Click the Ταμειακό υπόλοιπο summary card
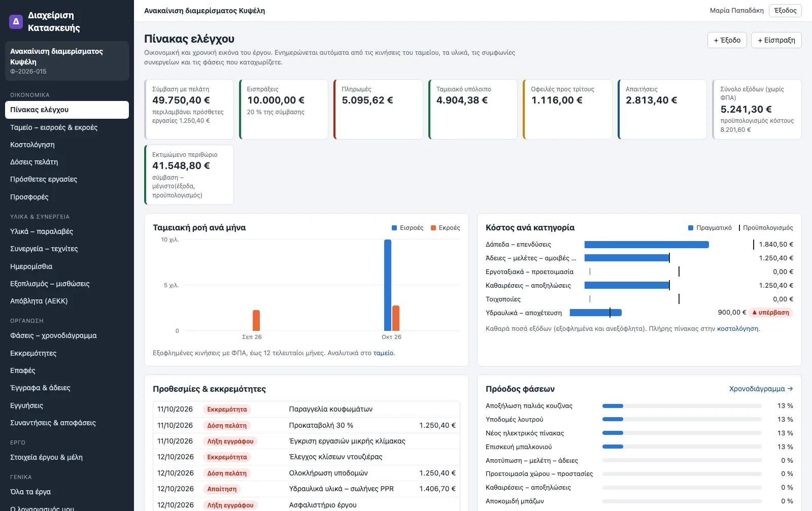This screenshot has height=511, width=812. click(472, 109)
